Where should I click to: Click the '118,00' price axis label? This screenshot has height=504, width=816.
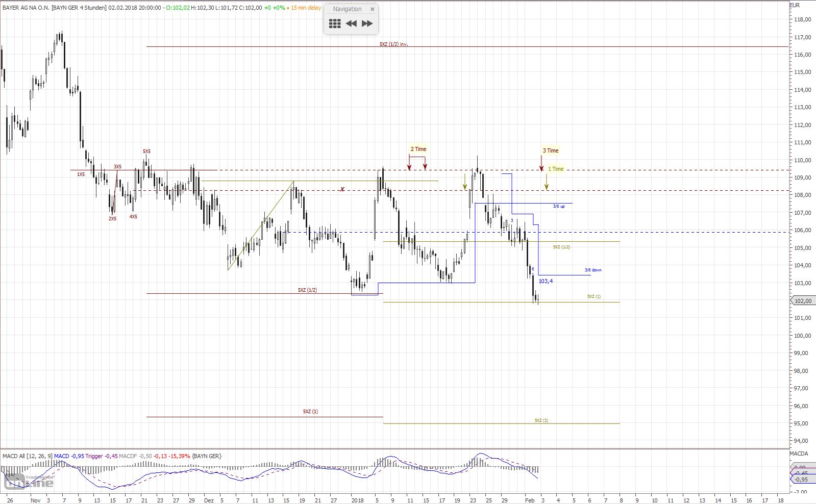tap(803, 20)
